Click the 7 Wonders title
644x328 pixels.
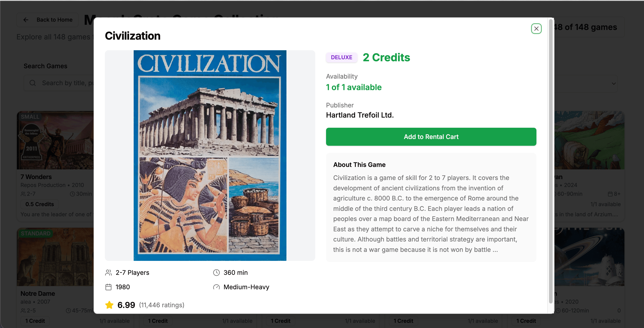tap(36, 177)
